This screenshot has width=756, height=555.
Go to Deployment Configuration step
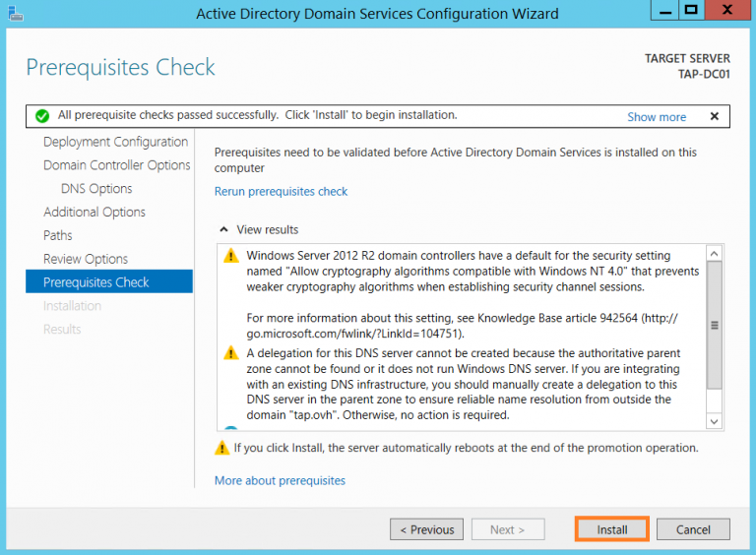[116, 142]
